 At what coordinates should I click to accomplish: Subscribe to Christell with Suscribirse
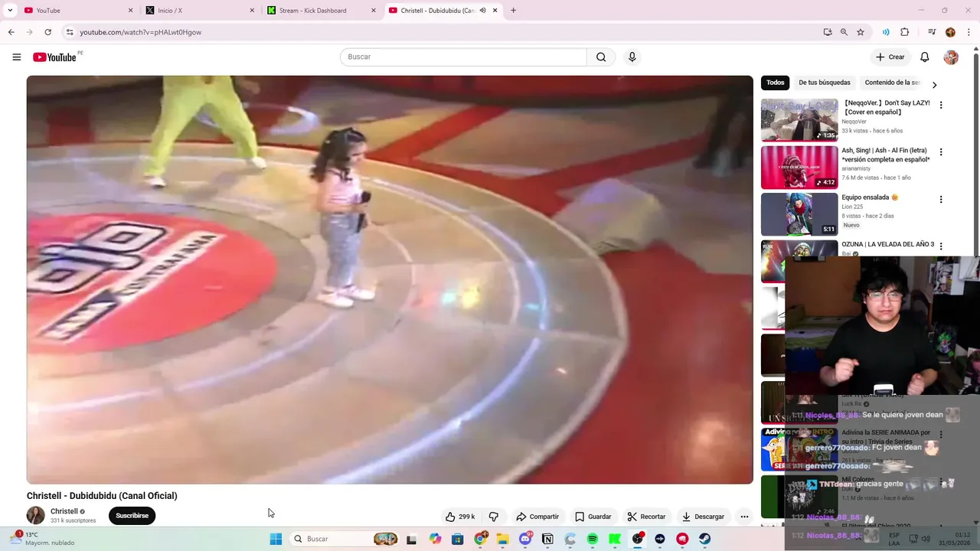pyautogui.click(x=132, y=516)
